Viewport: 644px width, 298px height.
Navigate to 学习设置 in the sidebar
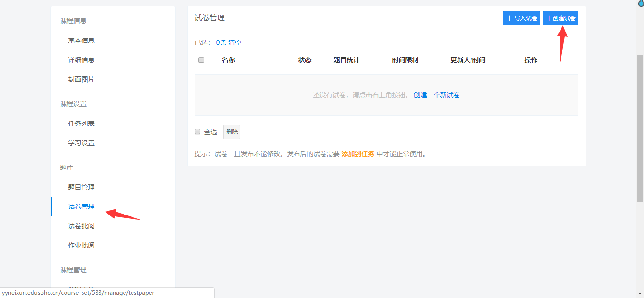[81, 143]
